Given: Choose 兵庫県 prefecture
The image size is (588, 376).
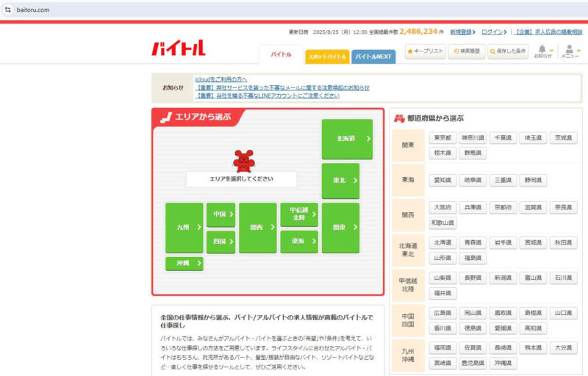Looking at the screenshot, I should click(473, 208).
